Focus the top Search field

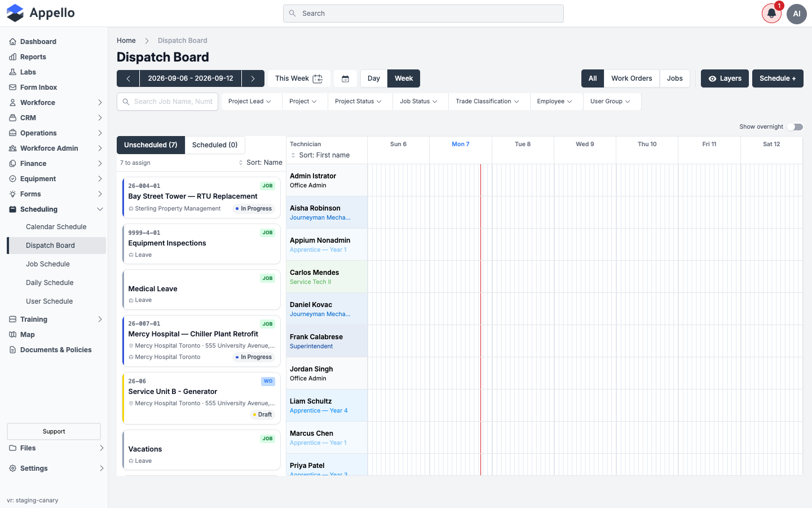(x=423, y=14)
